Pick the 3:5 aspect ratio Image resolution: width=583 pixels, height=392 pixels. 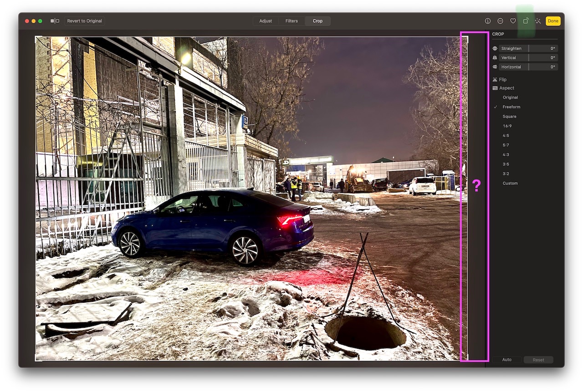click(506, 164)
